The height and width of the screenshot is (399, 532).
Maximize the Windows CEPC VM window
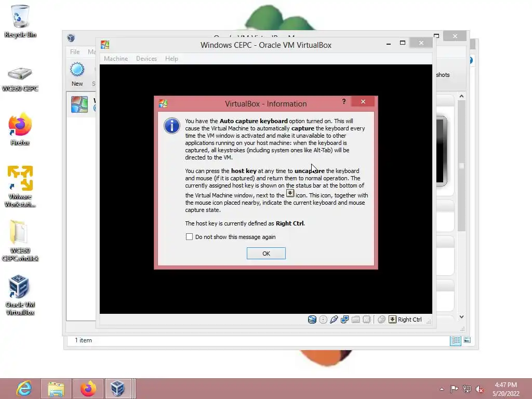tap(403, 43)
